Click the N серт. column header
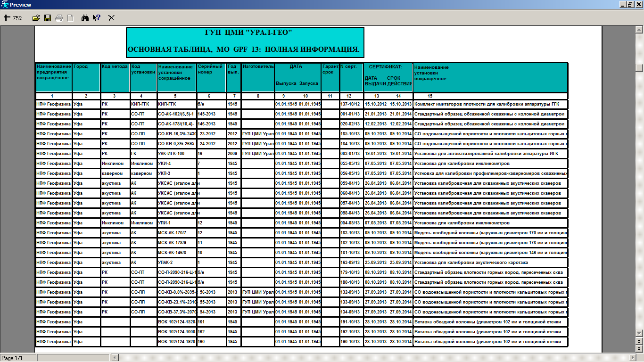Screen dimensions: 644x362 point(351,77)
